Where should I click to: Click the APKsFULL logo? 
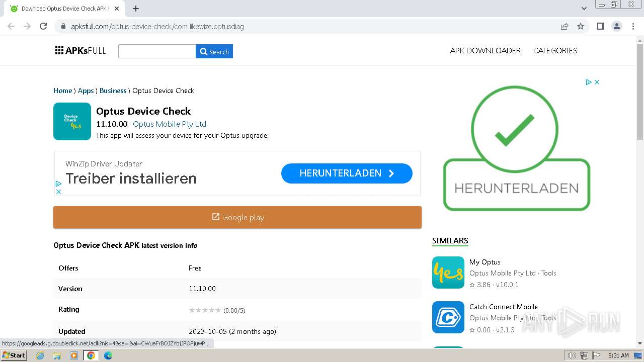(x=80, y=50)
